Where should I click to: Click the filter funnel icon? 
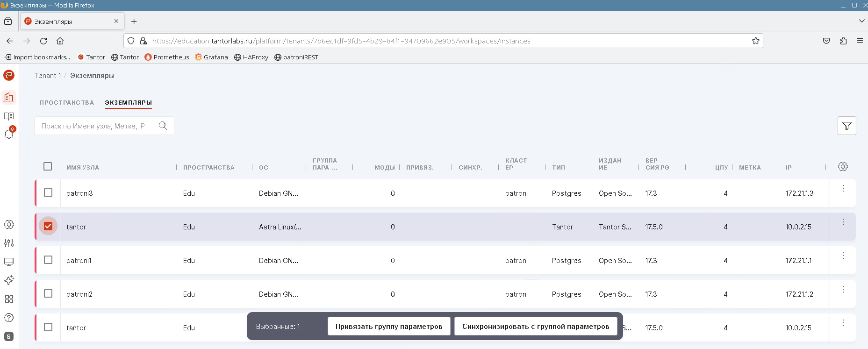click(x=846, y=126)
